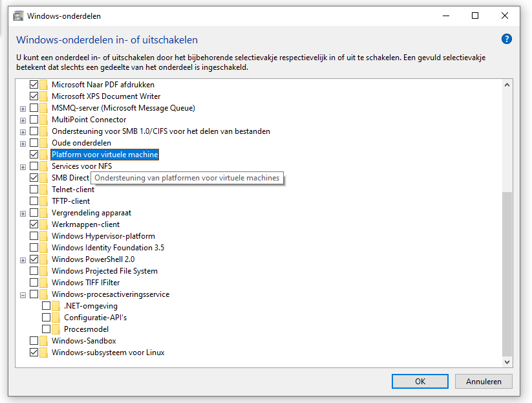Uncheck Platform voor virtuele machine checkbox
Viewport: 532px width, 403px height.
click(34, 155)
